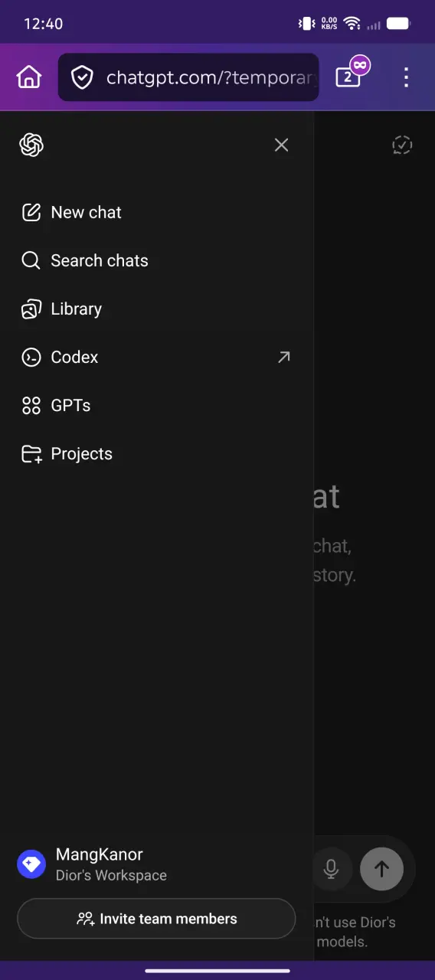Select the Search chats menu item
This screenshot has height=980, width=435.
156,260
